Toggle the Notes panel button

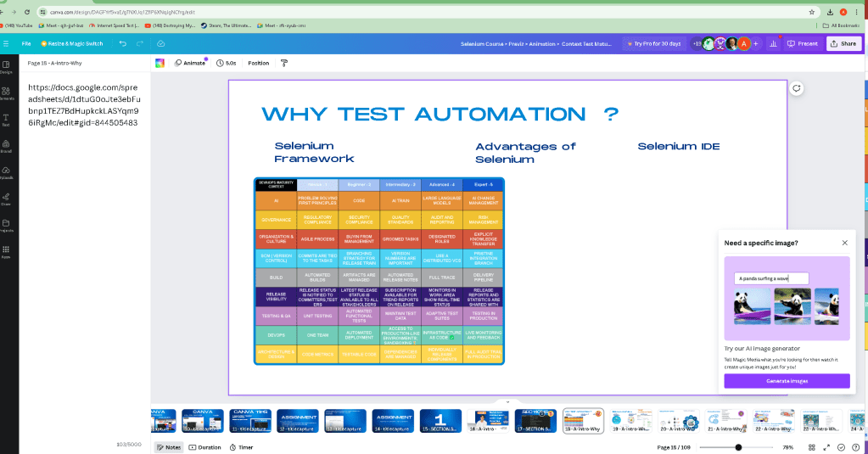168,447
